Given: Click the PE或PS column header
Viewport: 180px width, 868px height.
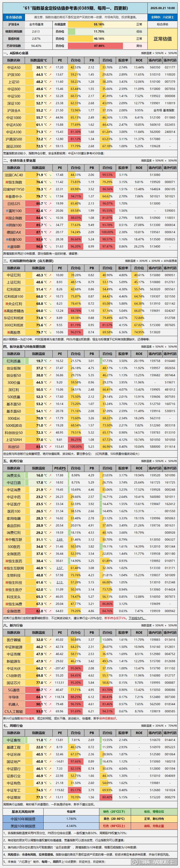Looking at the screenshot, I should click(60, 468).
